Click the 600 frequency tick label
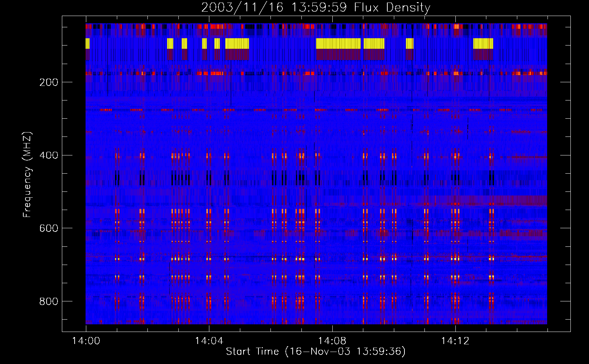The height and width of the screenshot is (364, 589). (x=49, y=228)
